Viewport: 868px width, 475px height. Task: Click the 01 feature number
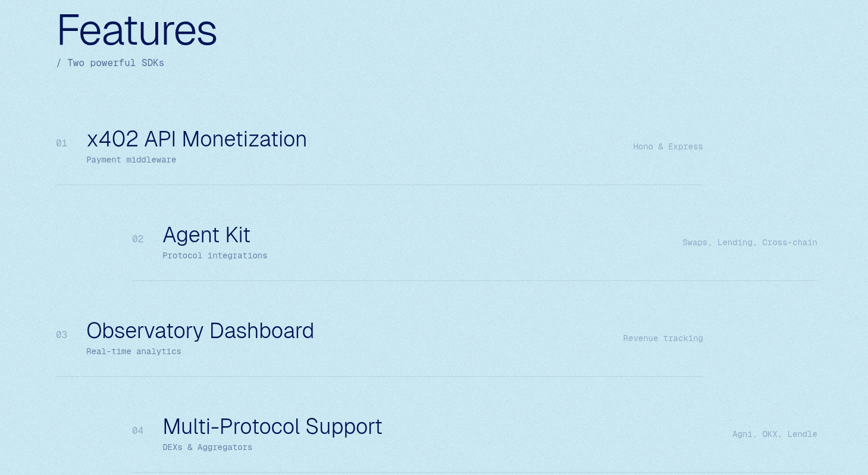click(x=61, y=143)
